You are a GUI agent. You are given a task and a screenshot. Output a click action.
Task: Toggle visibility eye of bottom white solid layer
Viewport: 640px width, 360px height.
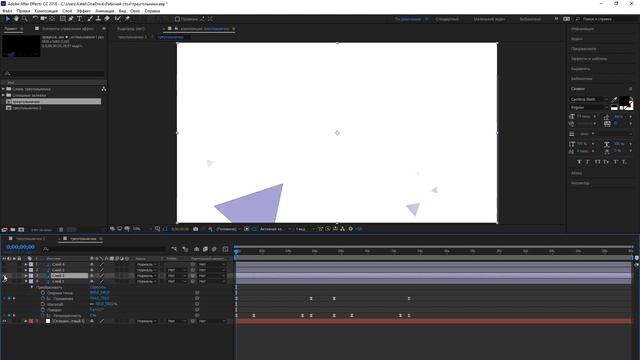[4, 321]
